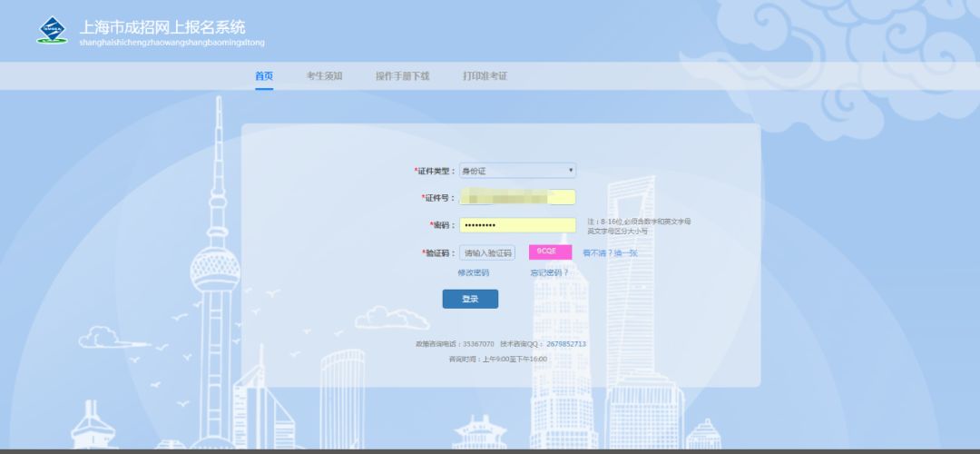Click the 修改密码 link

click(x=473, y=272)
